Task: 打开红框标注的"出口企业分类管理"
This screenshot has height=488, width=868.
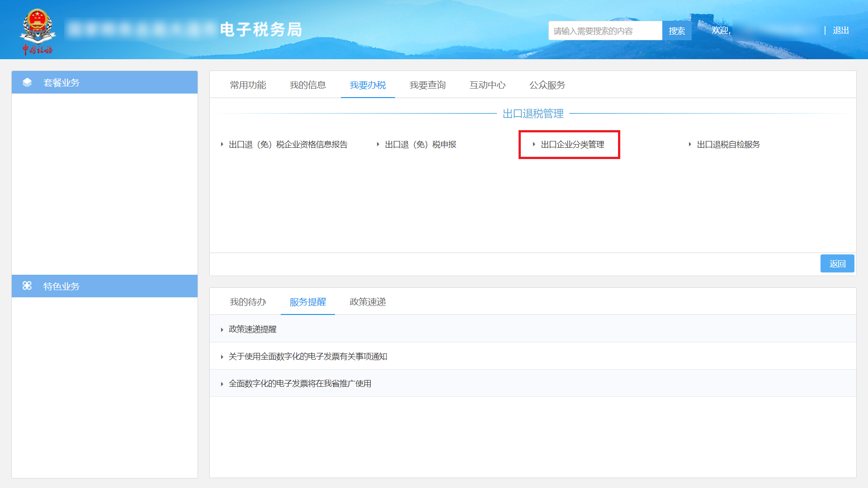Action: [x=572, y=145]
